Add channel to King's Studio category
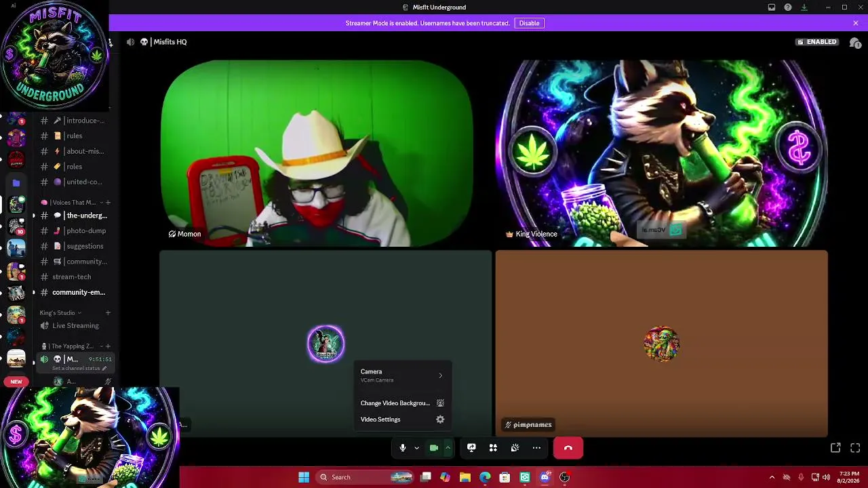Screen dimensions: 868x488 108,313
